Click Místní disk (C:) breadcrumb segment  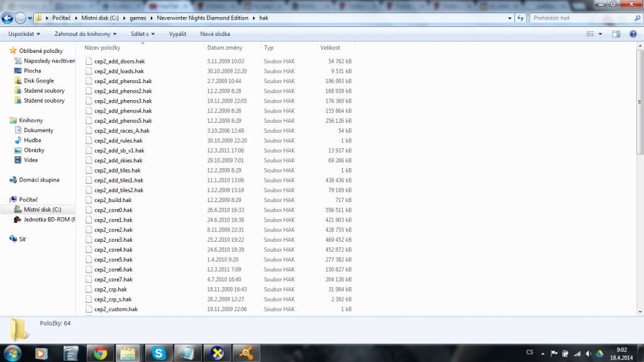pos(100,18)
